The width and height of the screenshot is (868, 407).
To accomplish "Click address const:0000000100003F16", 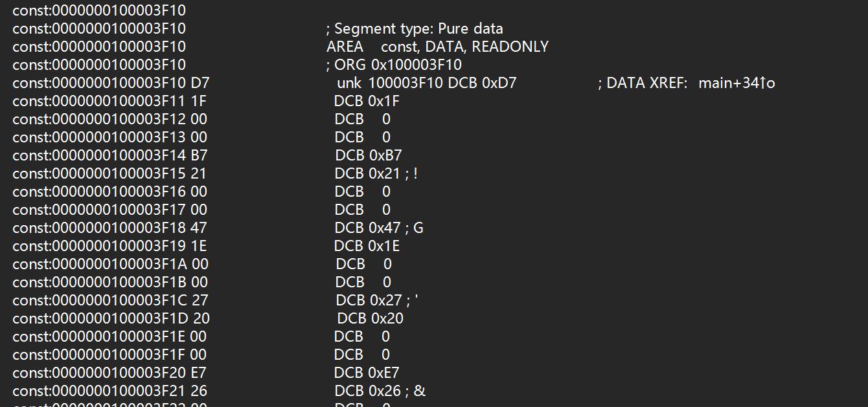I will click(x=99, y=192).
